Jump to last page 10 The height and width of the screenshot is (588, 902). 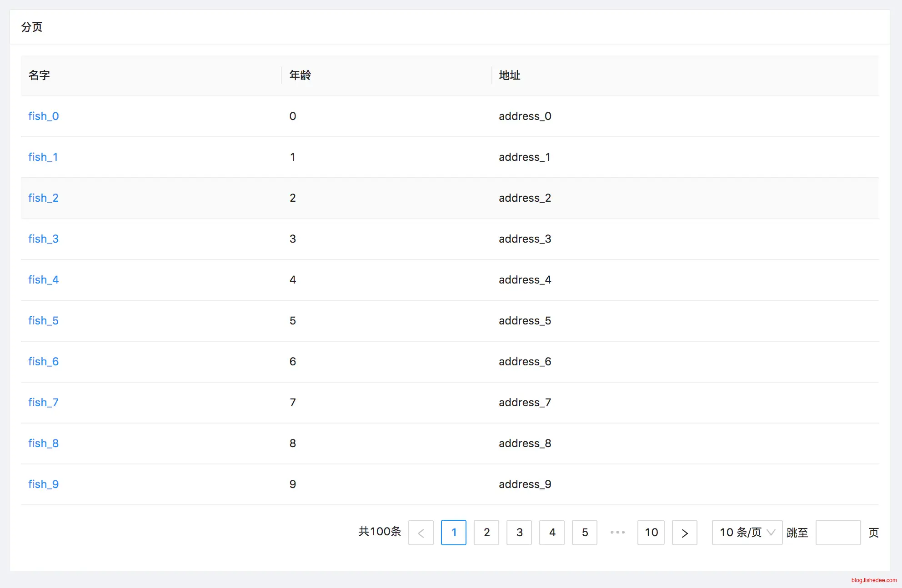pos(651,533)
